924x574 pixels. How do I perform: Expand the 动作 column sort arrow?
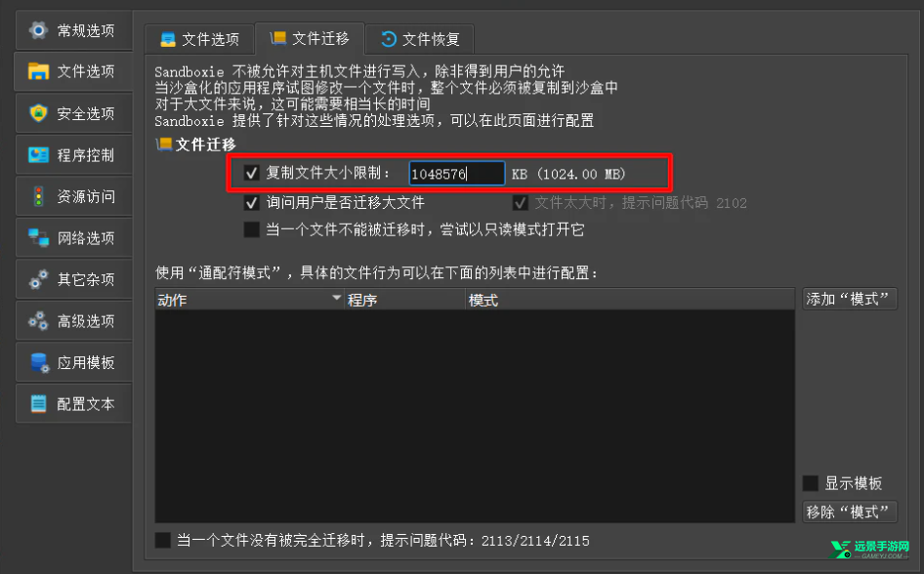click(x=336, y=298)
